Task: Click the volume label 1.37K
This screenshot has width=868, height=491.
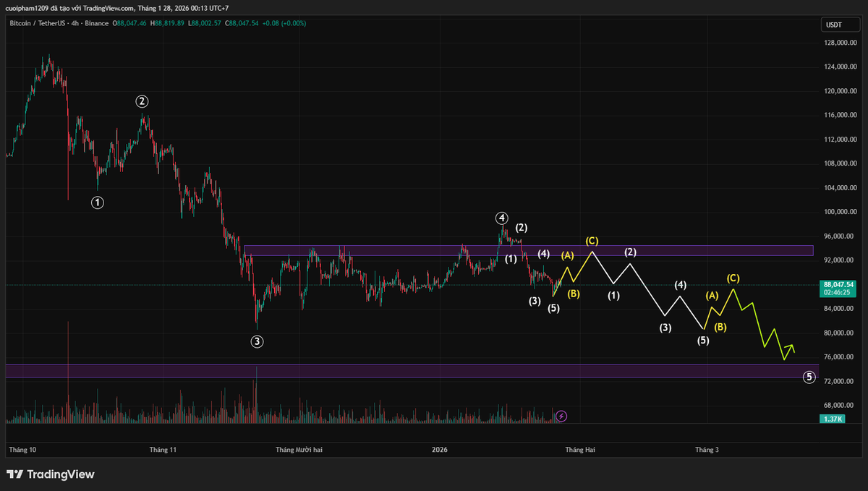Action: (x=833, y=419)
